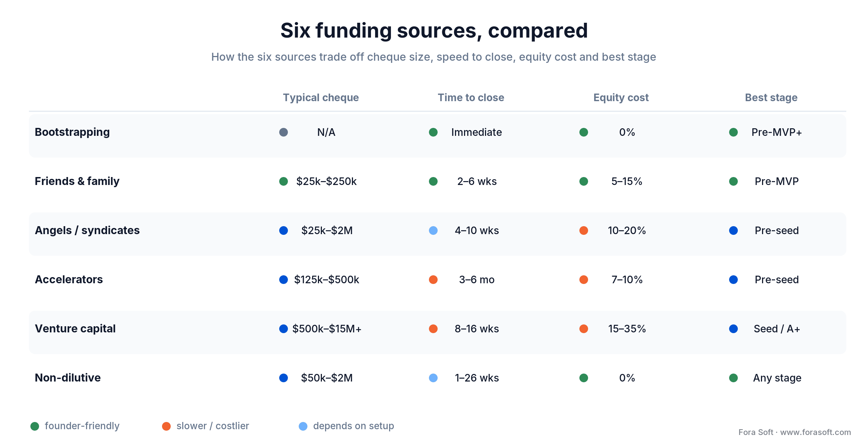The height and width of the screenshot is (448, 868).
Task: Click the orange dot next to 8–16 wks
Action: [x=433, y=329]
